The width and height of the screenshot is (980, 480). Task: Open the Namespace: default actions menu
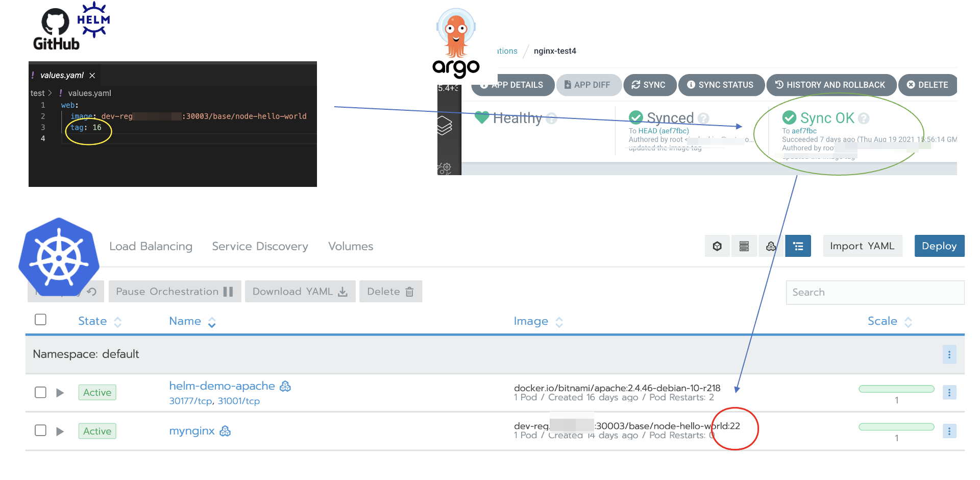coord(949,354)
